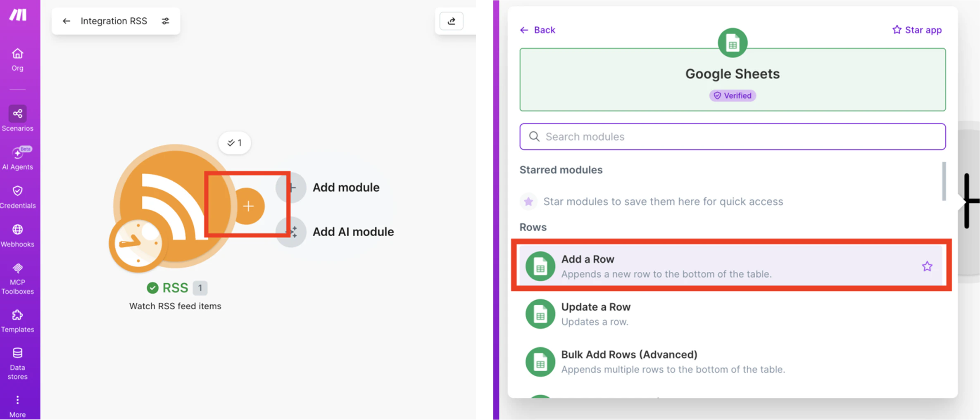The width and height of the screenshot is (980, 420).
Task: Click the Rows section heading
Action: click(533, 227)
